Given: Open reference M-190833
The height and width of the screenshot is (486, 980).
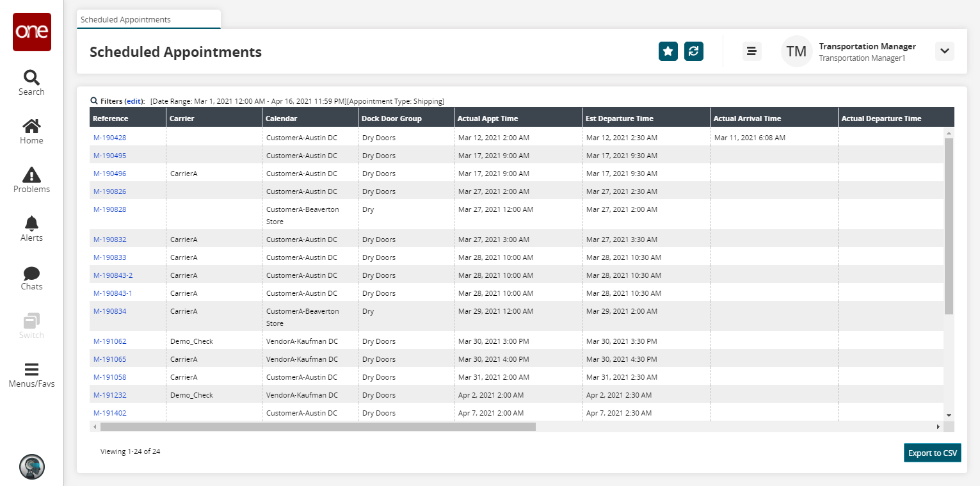Looking at the screenshot, I should coord(109,257).
